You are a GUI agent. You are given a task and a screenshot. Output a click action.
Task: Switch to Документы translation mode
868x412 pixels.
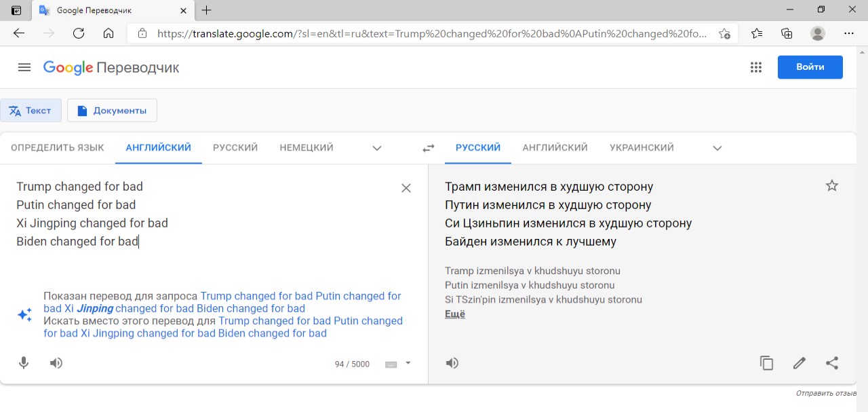pyautogui.click(x=112, y=111)
